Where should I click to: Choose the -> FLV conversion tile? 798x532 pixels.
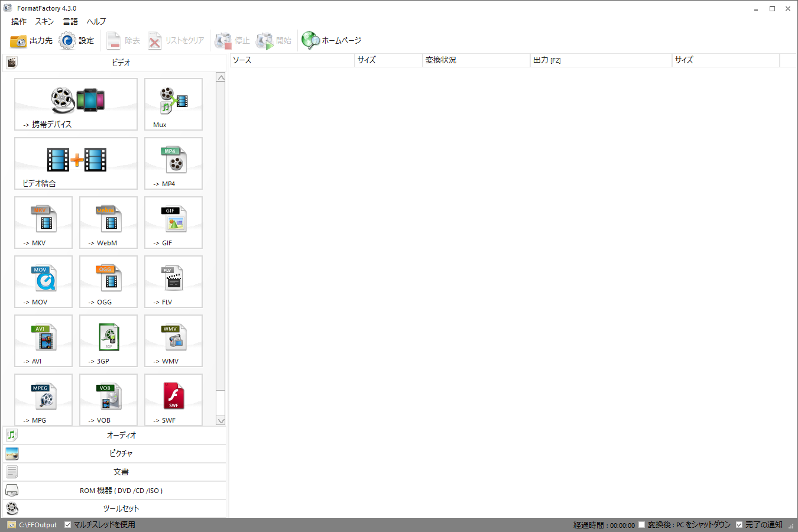[173, 281]
